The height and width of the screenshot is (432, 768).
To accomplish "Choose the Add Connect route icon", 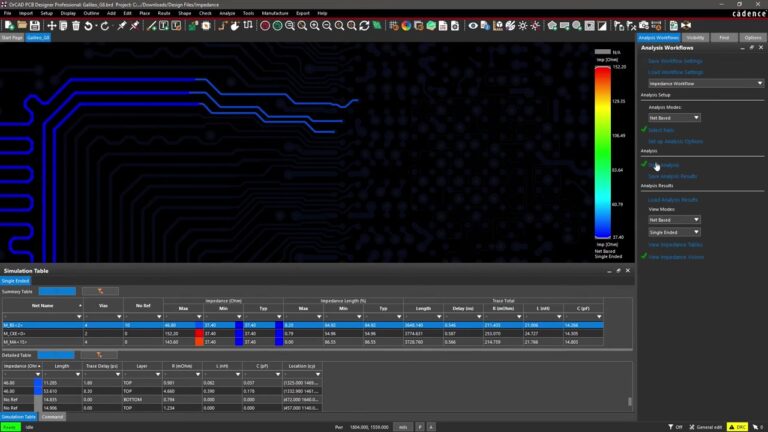I will coord(223,25).
